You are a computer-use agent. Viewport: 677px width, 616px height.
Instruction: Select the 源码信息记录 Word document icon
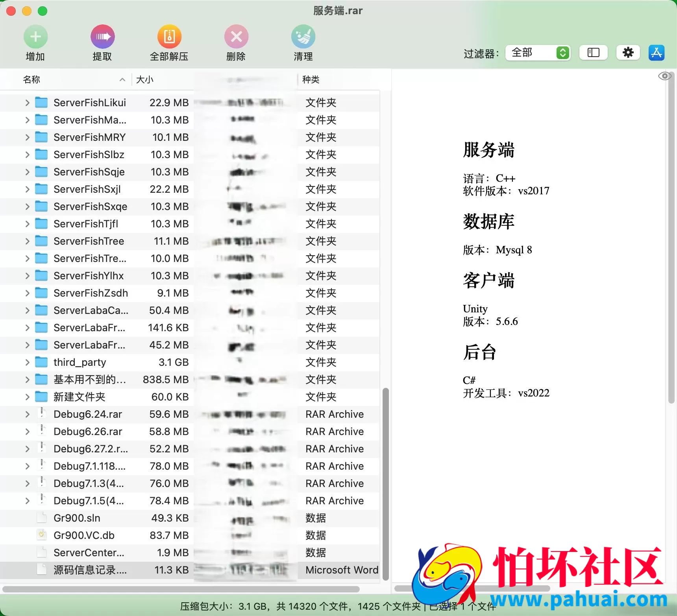(x=42, y=569)
